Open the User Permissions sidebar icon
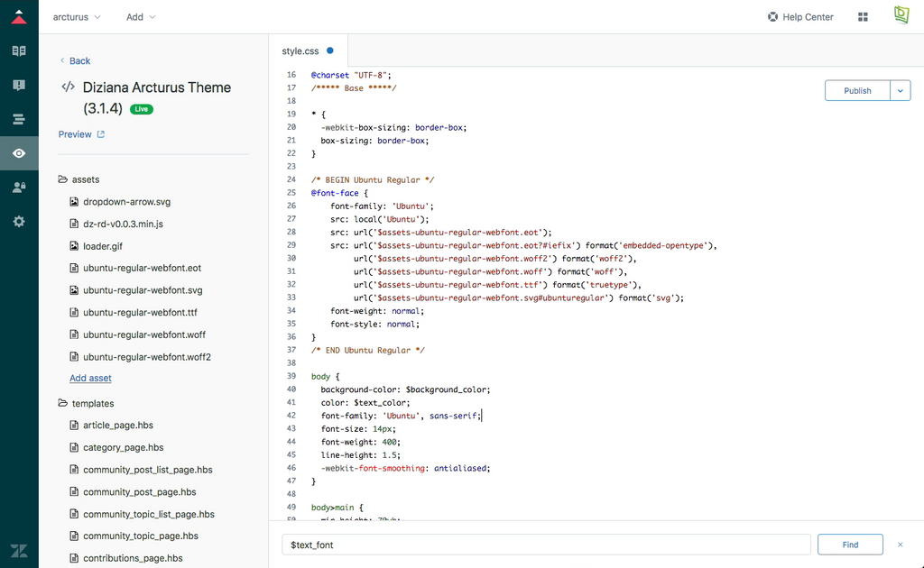This screenshot has width=924, height=568. [x=19, y=187]
